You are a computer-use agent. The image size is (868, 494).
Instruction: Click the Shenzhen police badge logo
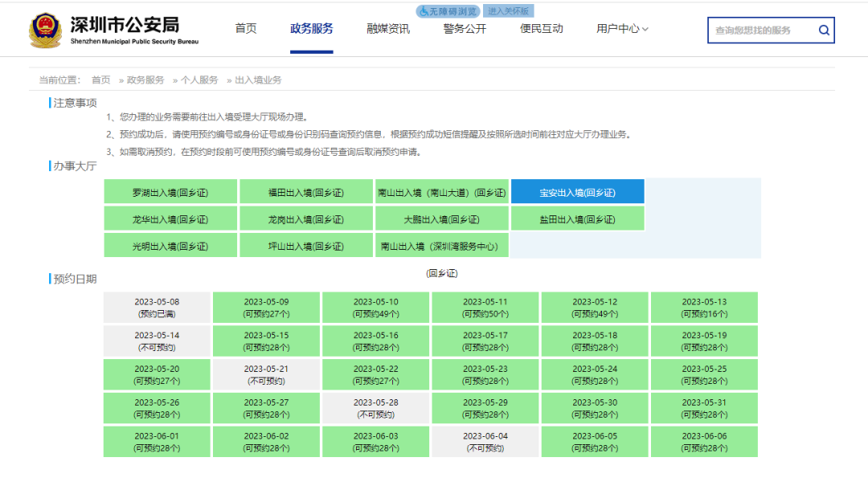click(45, 30)
